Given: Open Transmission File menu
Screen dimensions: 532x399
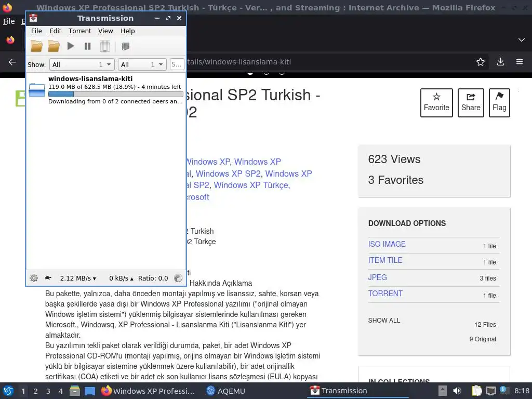Looking at the screenshot, I should click(36, 31).
